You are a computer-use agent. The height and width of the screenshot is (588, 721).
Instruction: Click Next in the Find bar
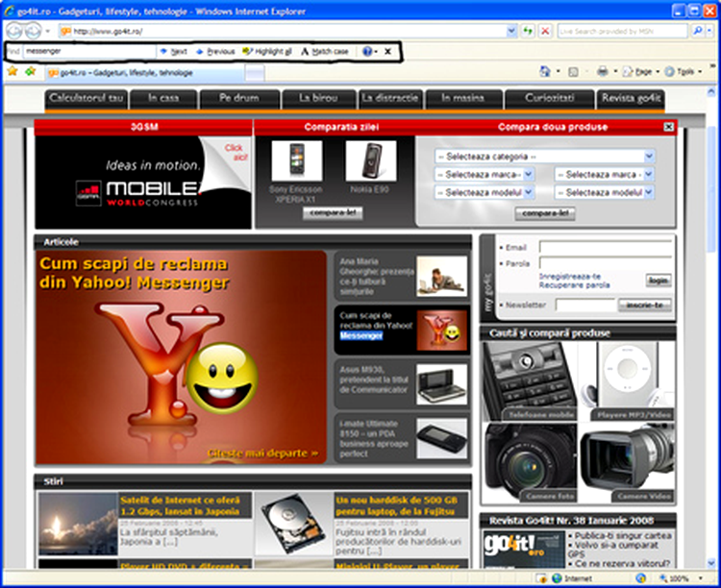pyautogui.click(x=174, y=52)
